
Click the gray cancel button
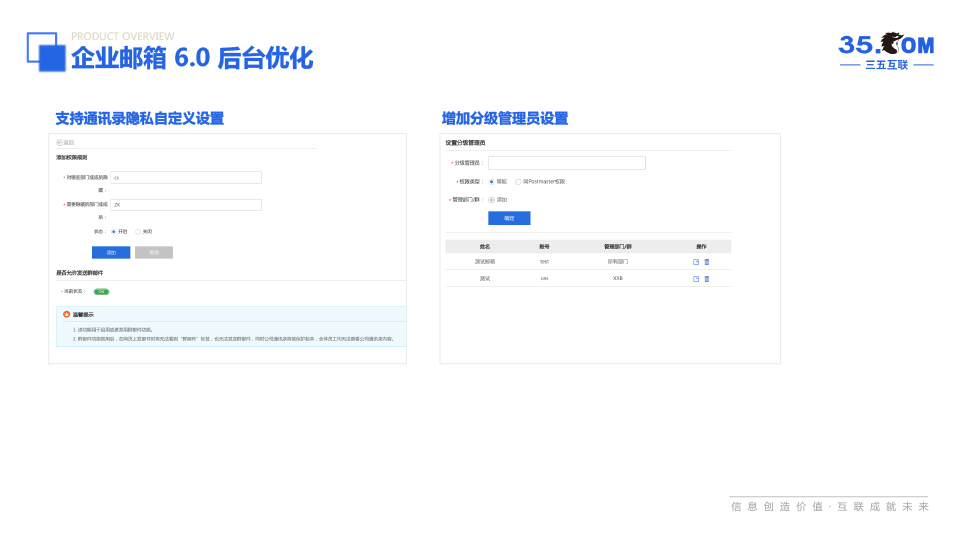click(x=154, y=252)
